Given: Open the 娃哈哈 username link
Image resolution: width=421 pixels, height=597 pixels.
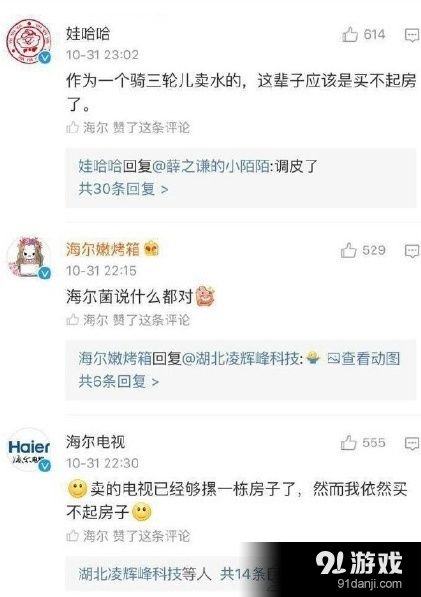Looking at the screenshot, I should pyautogui.click(x=88, y=34).
